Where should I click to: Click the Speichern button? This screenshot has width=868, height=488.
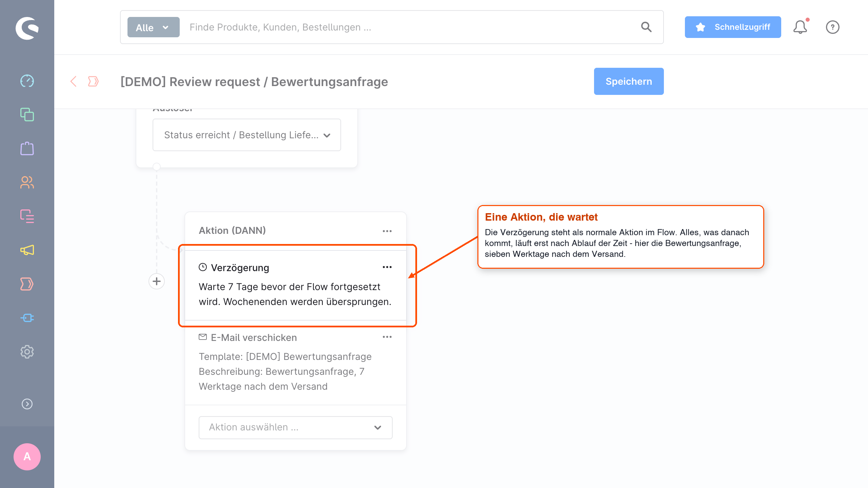click(629, 81)
